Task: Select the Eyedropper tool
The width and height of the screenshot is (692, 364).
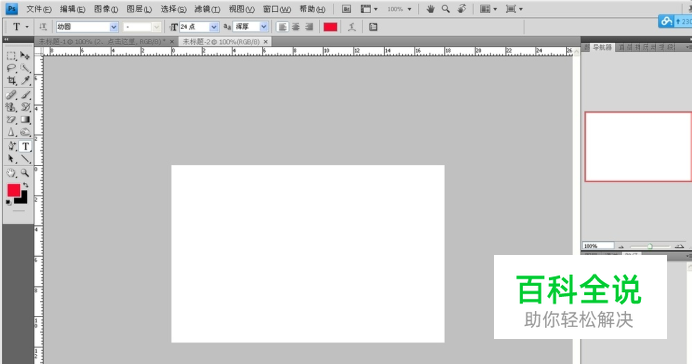Action: tap(25, 81)
